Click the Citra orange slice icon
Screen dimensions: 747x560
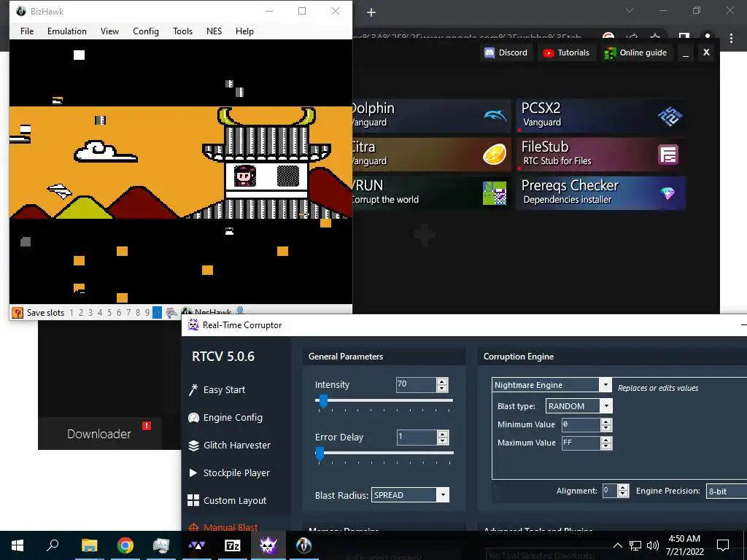tap(495, 155)
